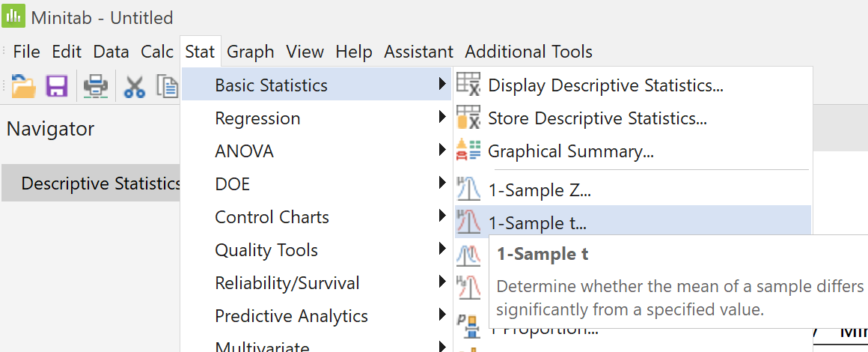Choose 1-Sample Z...
Viewport: 868px width, 352px height.
pyautogui.click(x=633, y=190)
